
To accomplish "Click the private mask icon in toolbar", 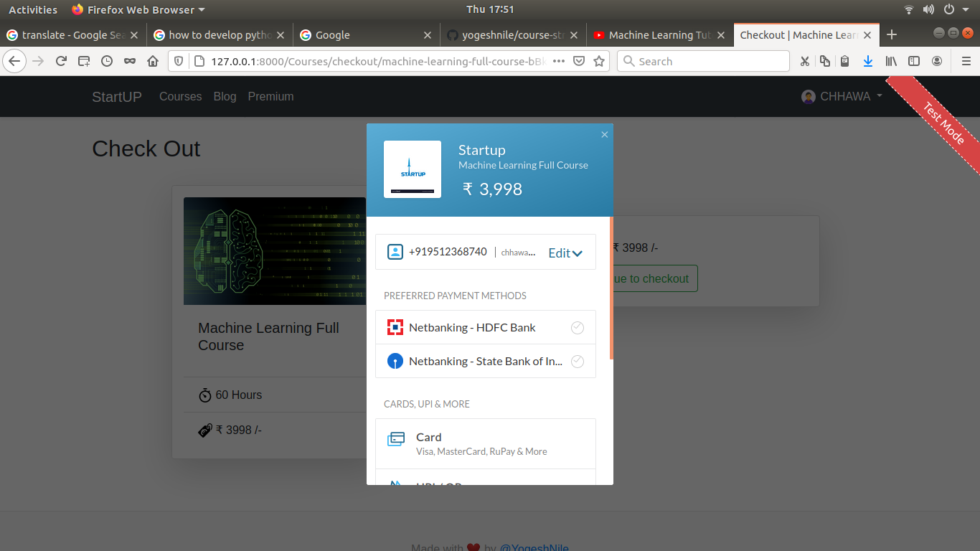I will [130, 61].
